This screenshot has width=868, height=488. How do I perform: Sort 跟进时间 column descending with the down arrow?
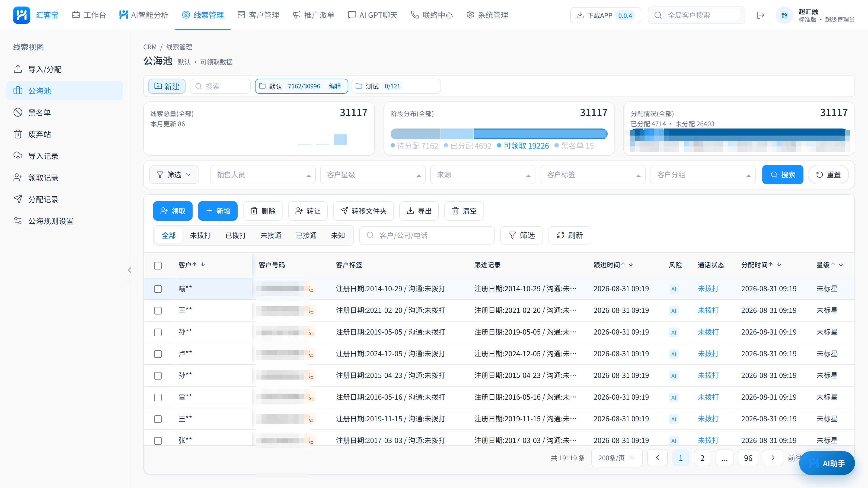(x=631, y=265)
